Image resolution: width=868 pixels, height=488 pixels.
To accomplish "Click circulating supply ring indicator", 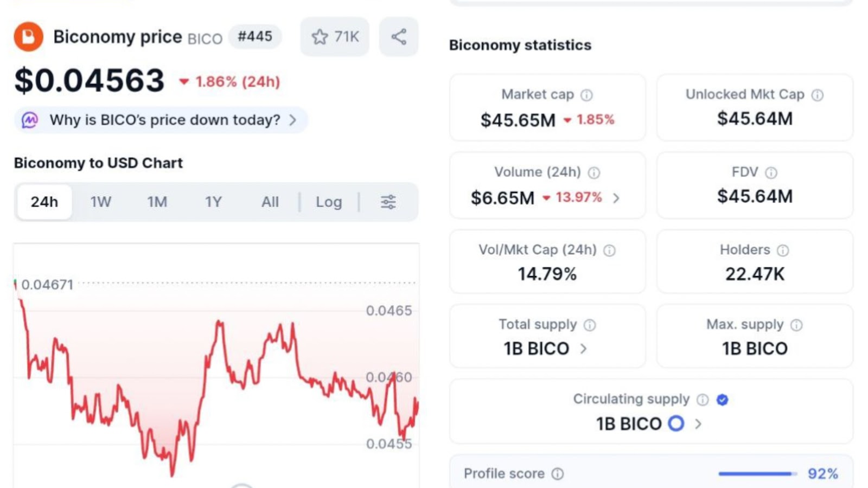I will point(676,423).
